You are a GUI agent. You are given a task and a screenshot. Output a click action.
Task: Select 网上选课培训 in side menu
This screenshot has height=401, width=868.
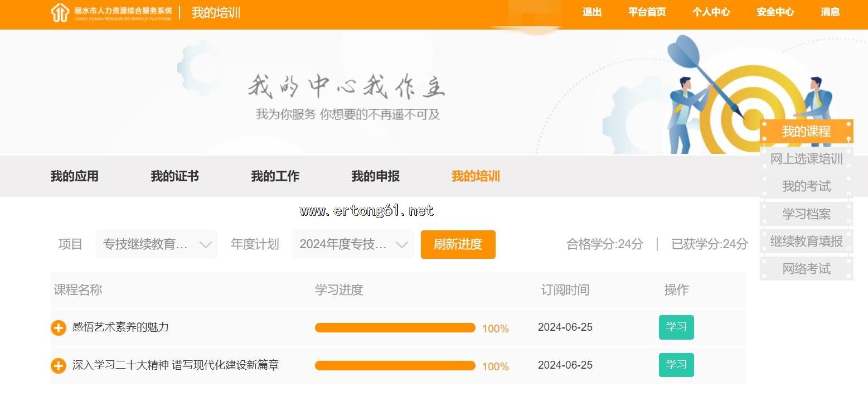pyautogui.click(x=806, y=160)
